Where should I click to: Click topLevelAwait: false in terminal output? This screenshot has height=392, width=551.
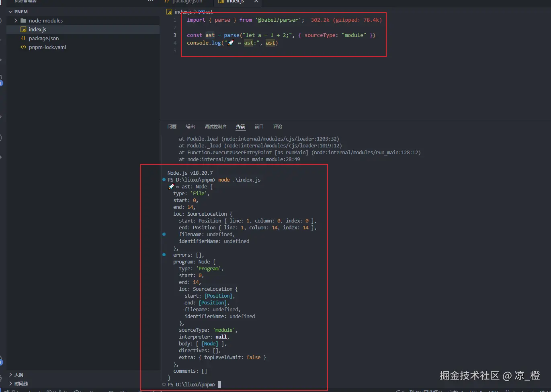point(232,357)
